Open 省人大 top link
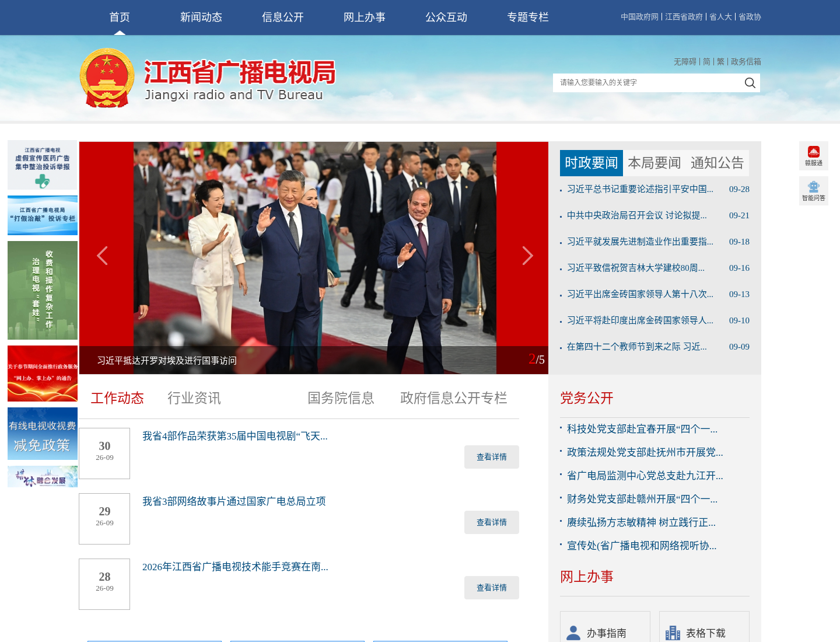This screenshot has width=840, height=642. click(720, 17)
